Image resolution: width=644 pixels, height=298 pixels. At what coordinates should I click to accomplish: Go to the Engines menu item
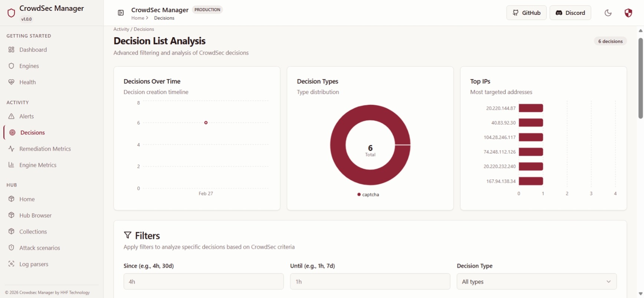[x=29, y=66]
